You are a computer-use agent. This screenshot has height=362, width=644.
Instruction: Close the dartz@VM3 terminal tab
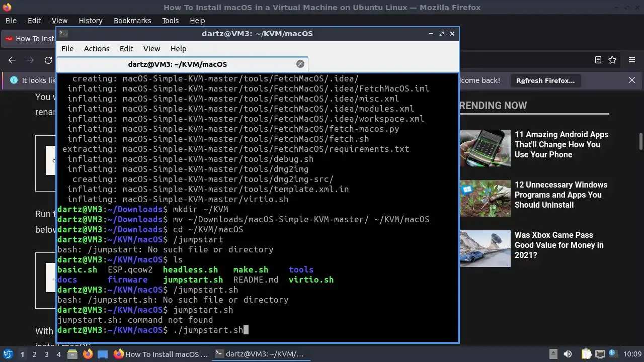click(300, 64)
